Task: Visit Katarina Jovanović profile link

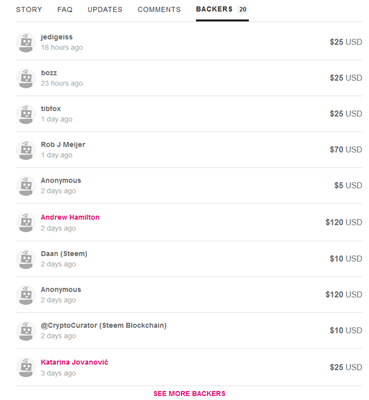Action: click(74, 362)
